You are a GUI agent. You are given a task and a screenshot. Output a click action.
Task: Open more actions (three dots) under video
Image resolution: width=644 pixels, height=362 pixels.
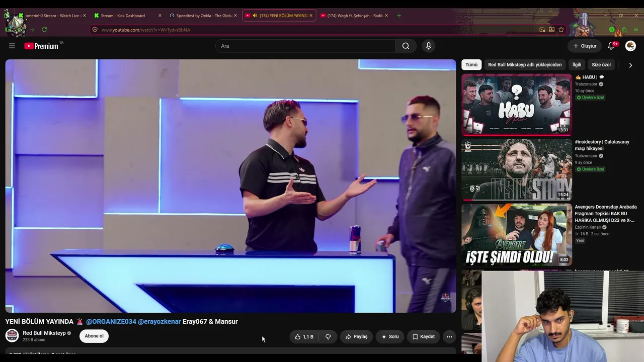pyautogui.click(x=449, y=337)
